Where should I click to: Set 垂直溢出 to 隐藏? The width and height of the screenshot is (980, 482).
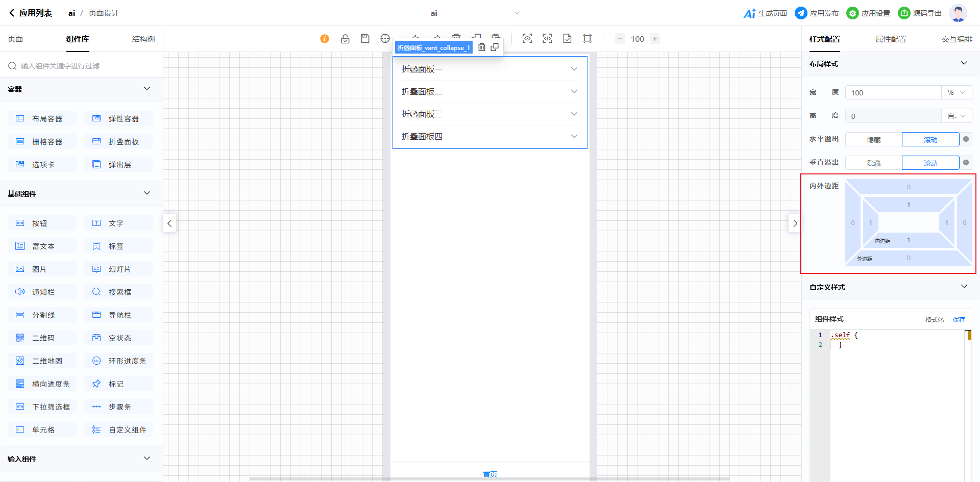873,163
